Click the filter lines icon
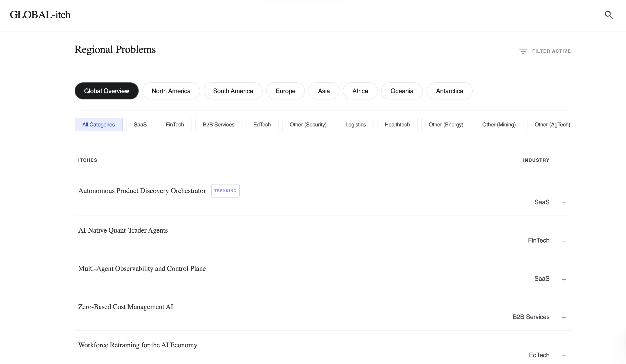This screenshot has height=364, width=626. point(523,51)
